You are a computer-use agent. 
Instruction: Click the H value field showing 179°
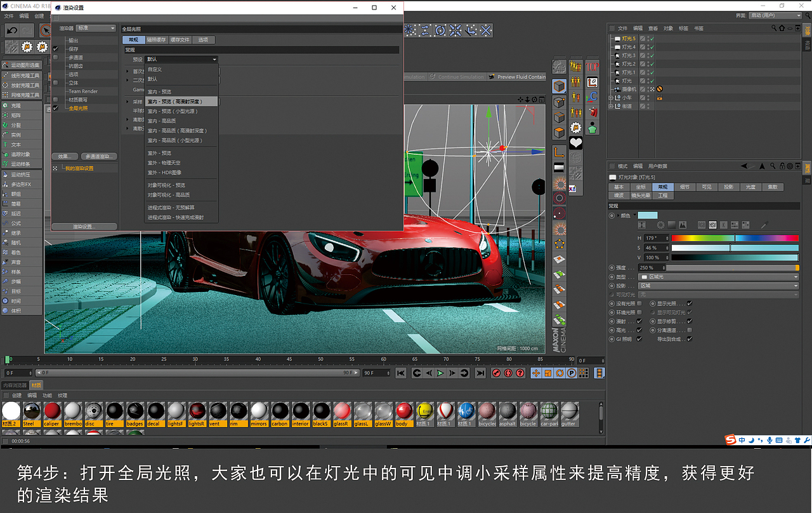(657, 238)
